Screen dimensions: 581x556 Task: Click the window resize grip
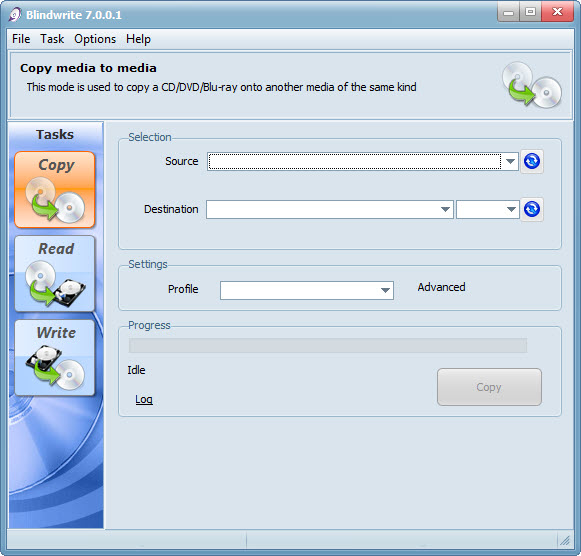pos(565,541)
